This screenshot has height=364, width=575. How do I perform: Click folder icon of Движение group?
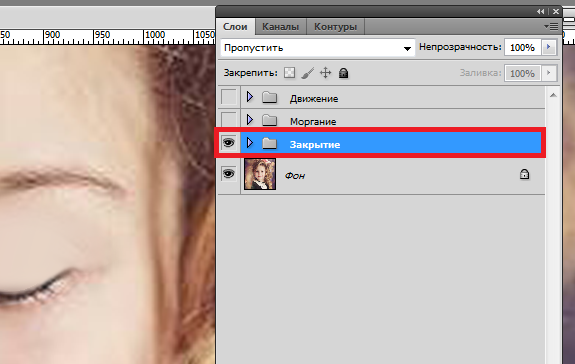pyautogui.click(x=270, y=98)
